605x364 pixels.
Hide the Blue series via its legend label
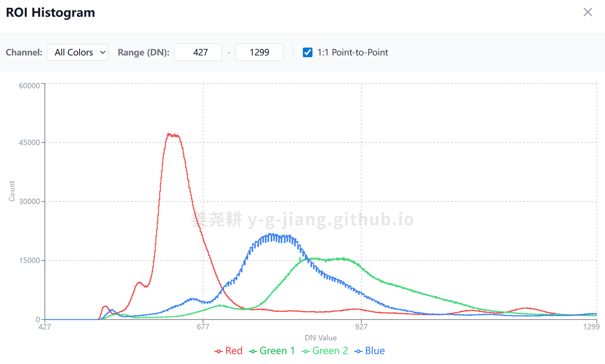[x=375, y=351]
